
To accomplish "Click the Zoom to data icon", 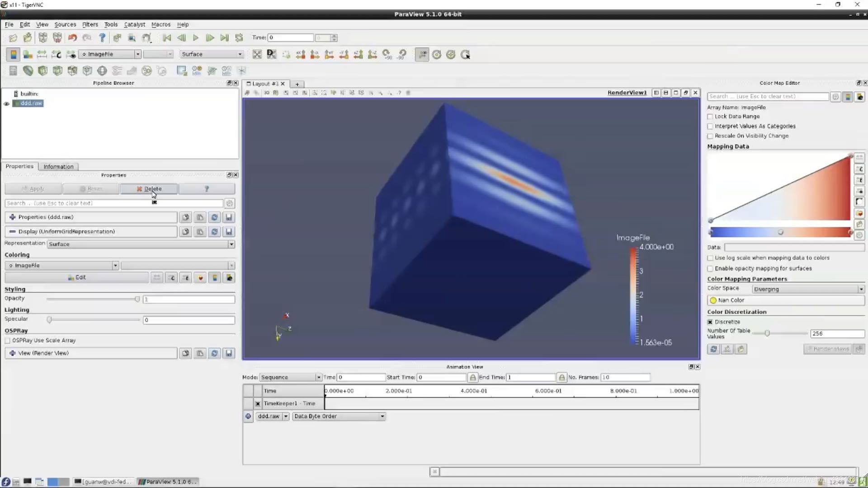I will (x=271, y=55).
